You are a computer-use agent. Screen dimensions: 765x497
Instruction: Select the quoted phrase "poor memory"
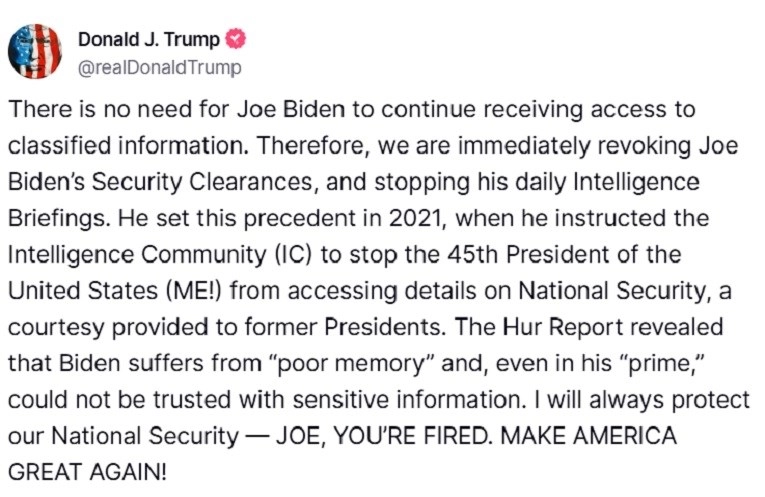[x=351, y=364]
